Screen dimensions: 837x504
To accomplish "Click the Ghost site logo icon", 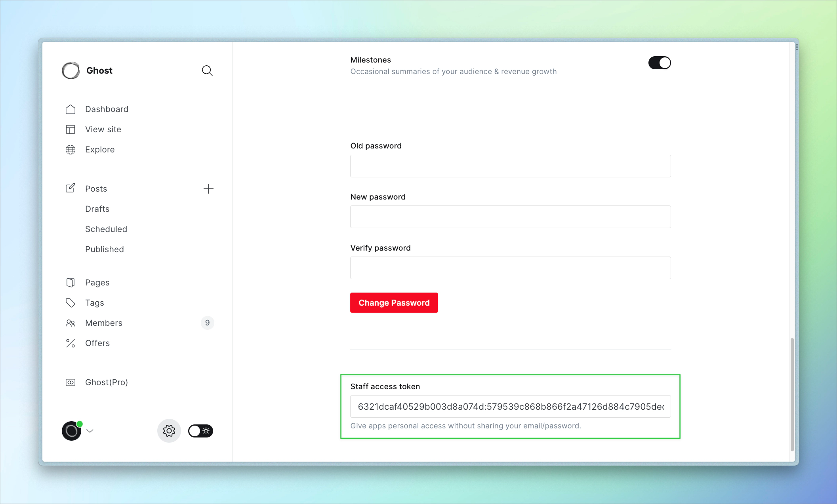I will tap(71, 70).
